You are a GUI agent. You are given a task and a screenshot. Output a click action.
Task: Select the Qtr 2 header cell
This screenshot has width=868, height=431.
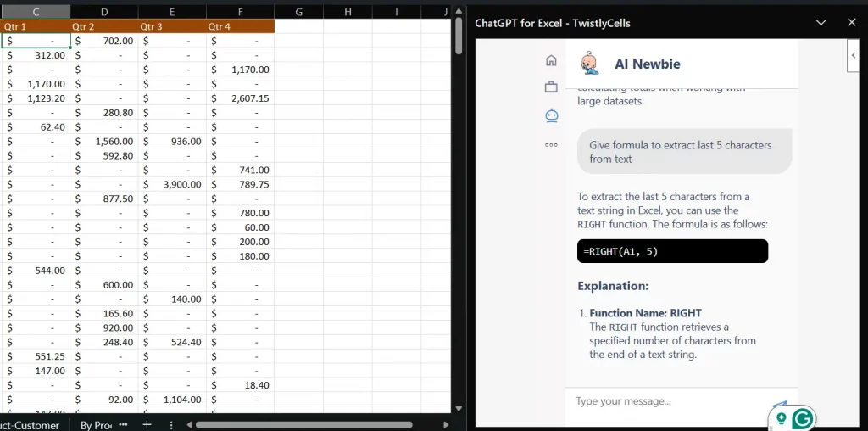point(103,26)
